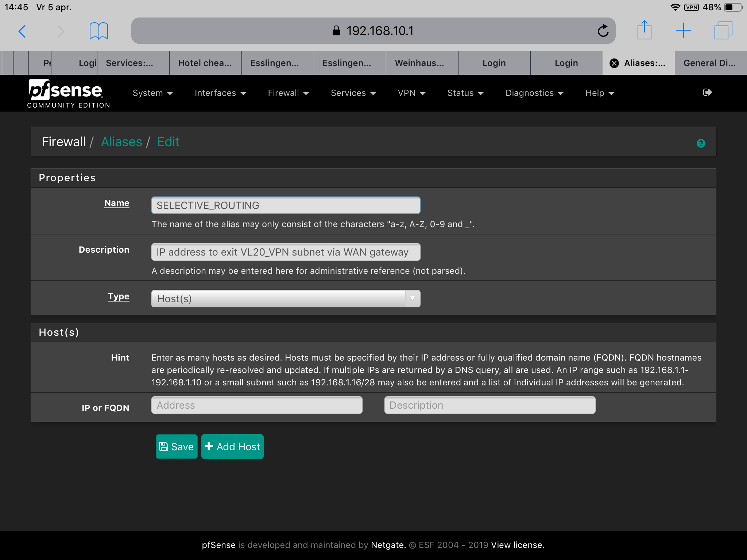Close the Aliases tab
Viewport: 747px width, 560px height.
tap(614, 63)
